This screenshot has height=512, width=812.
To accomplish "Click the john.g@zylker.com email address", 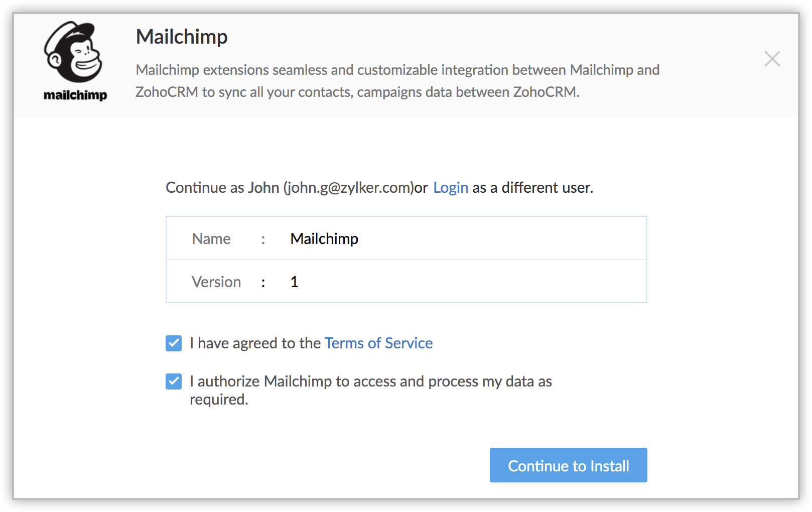I will pos(348,187).
